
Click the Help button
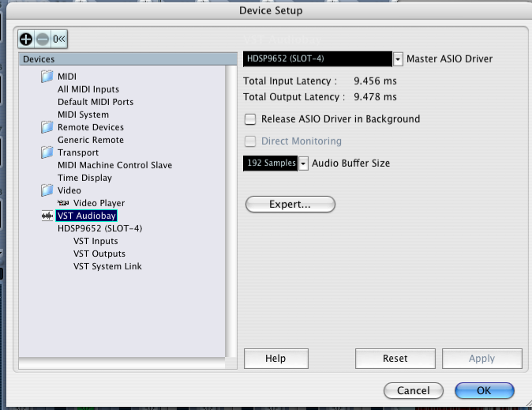[x=275, y=359]
